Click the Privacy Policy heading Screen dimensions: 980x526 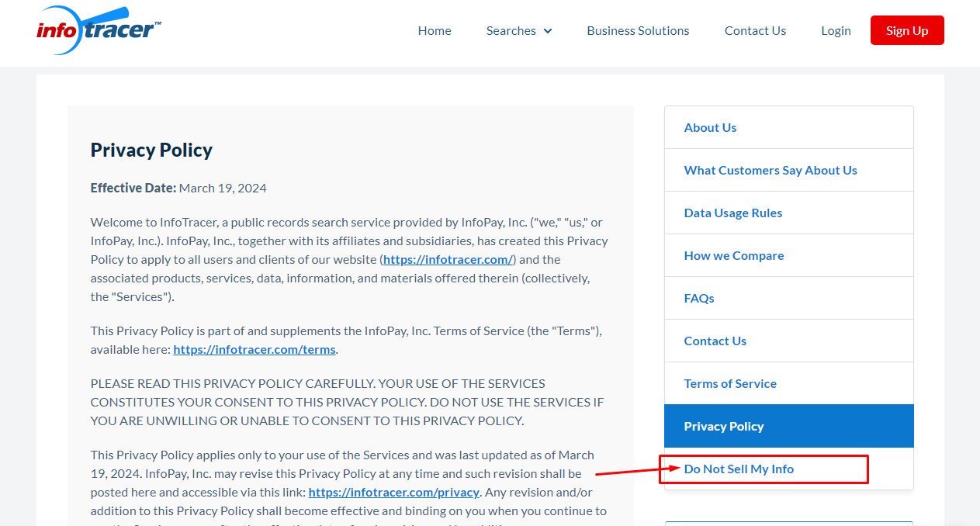tap(151, 150)
